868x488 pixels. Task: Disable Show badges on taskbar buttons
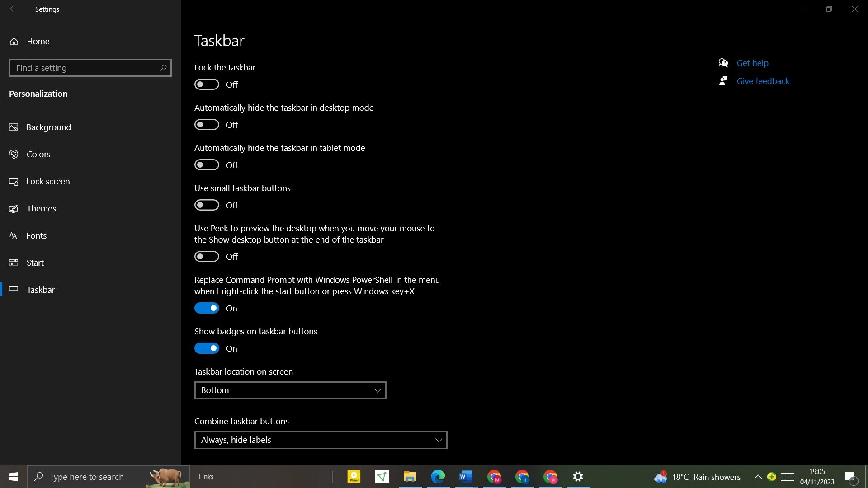pos(207,348)
